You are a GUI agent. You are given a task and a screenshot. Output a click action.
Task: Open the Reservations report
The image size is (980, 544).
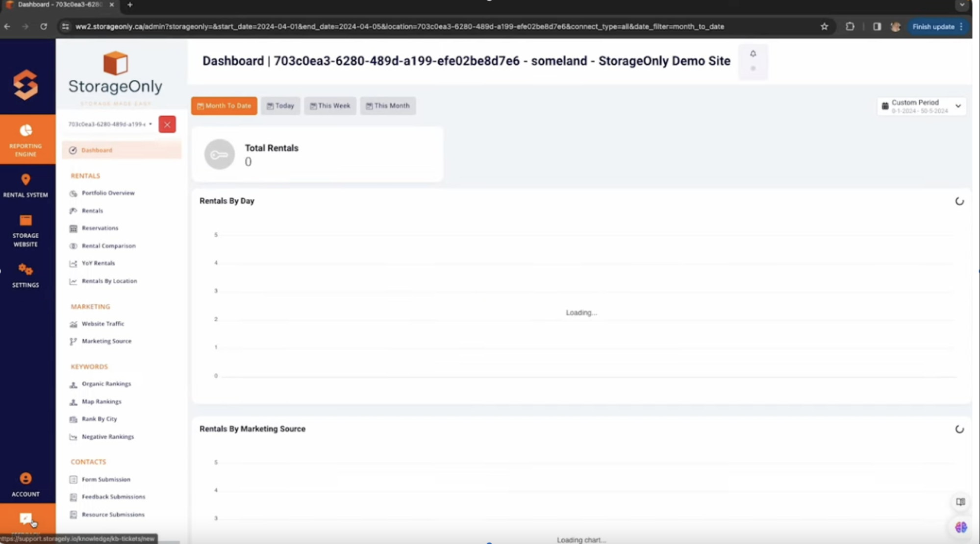coord(100,228)
